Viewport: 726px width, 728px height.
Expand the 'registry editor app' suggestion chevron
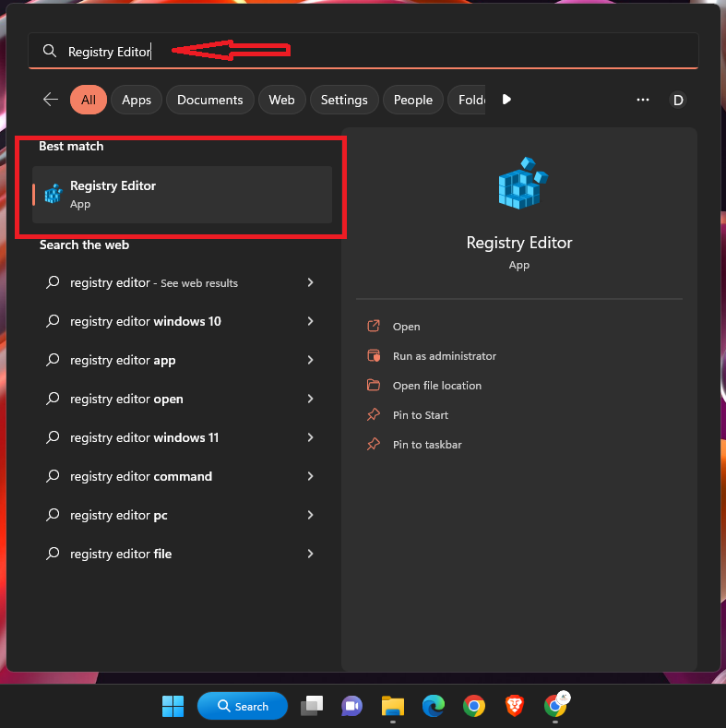point(311,360)
